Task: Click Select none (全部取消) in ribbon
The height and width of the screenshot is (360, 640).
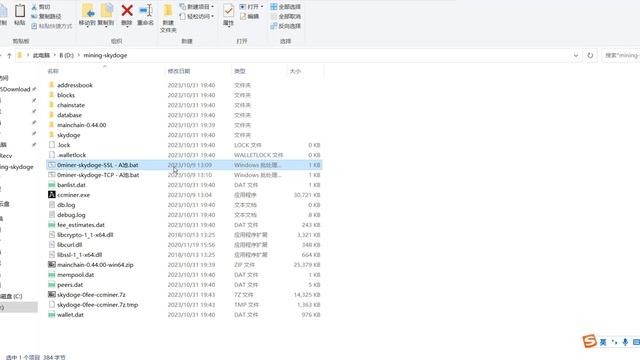Action: pyautogui.click(x=285, y=16)
